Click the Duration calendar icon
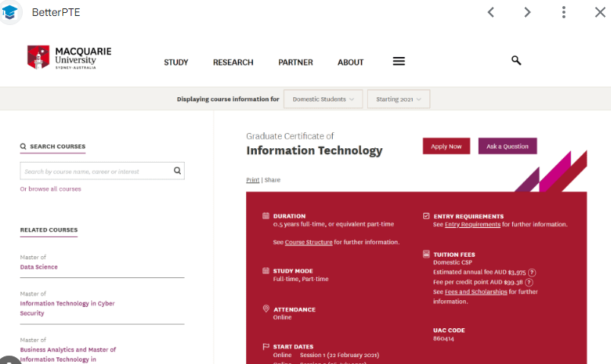This screenshot has width=611, height=364. (266, 216)
